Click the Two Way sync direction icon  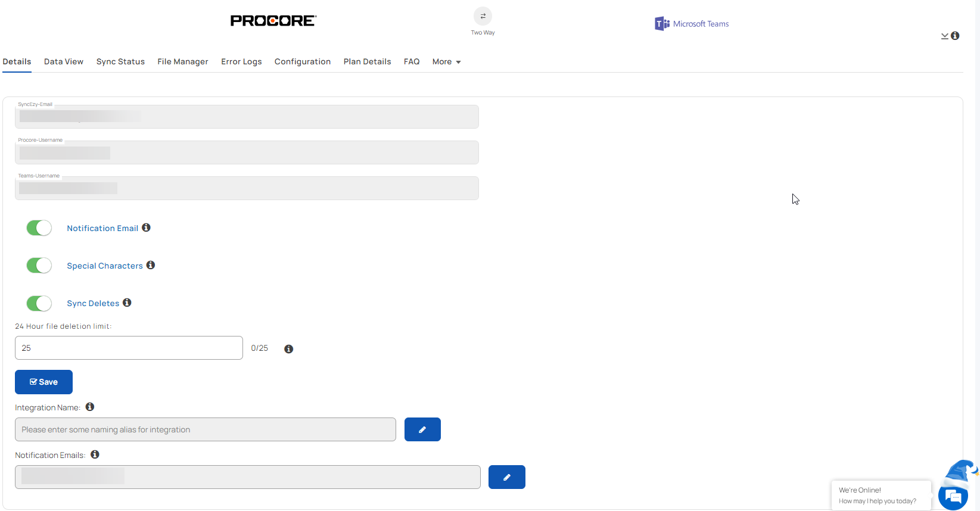pos(483,16)
